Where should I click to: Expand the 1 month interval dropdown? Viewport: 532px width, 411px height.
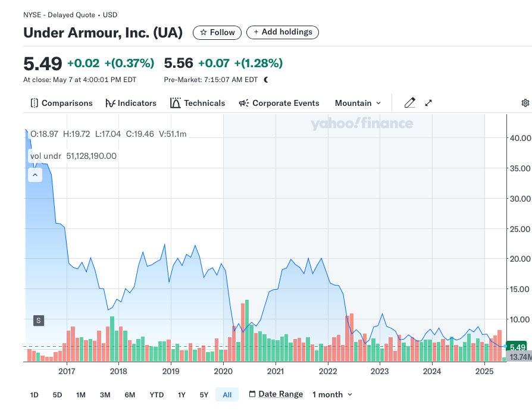(333, 394)
